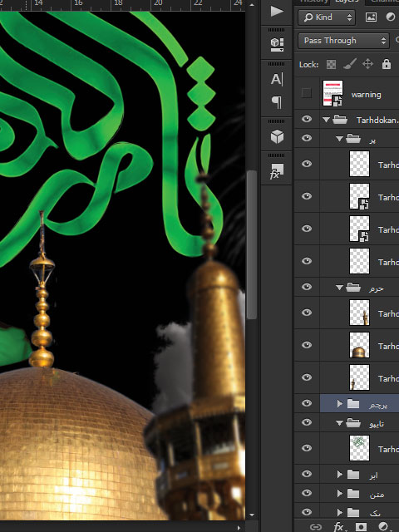Image resolution: width=399 pixels, height=532 pixels.
Task: Collapse the حرم group
Action: pos(339,288)
